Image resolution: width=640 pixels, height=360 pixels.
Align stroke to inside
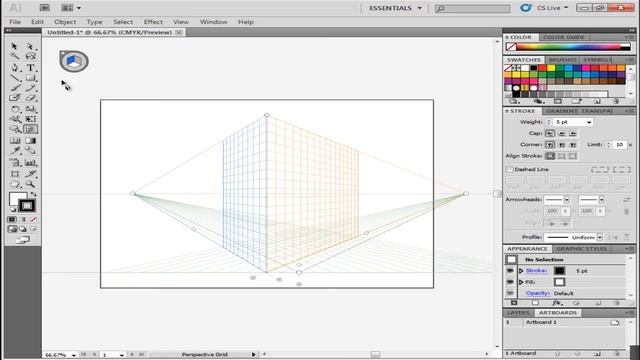tap(562, 156)
